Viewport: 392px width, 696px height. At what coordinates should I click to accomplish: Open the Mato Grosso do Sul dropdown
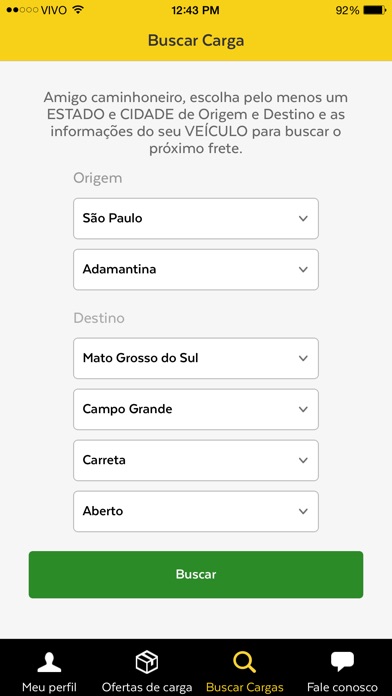196,358
